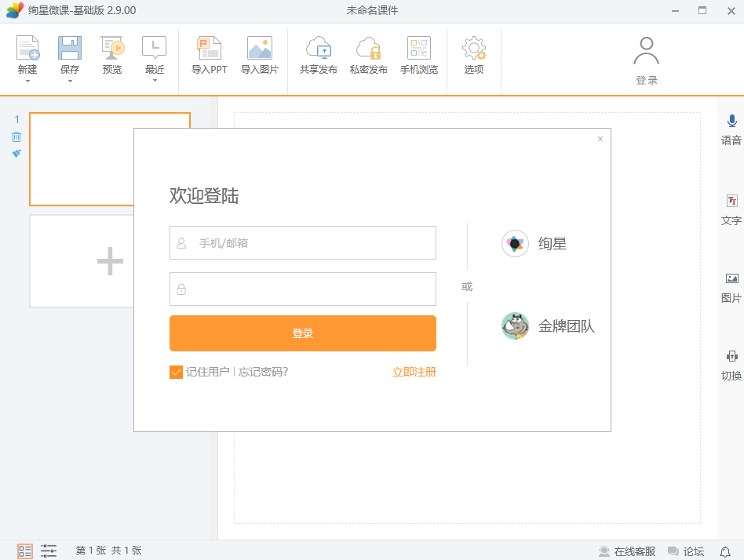
Task: Expand the dropdown arrow under 最近
Action: (155, 81)
